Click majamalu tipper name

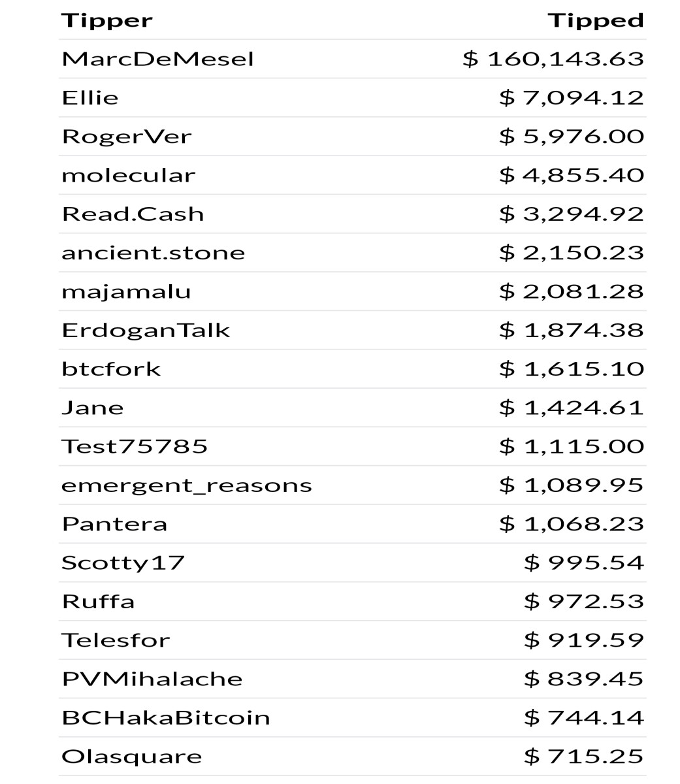click(x=126, y=291)
